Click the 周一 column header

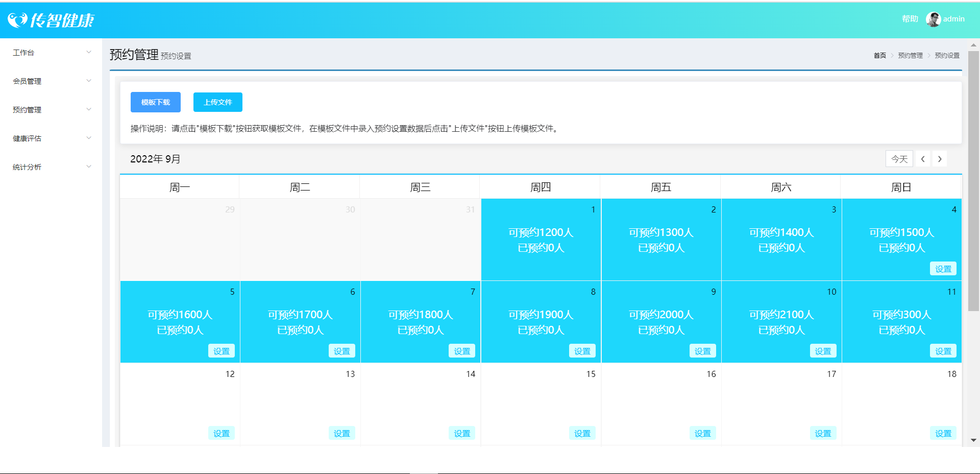click(x=180, y=187)
